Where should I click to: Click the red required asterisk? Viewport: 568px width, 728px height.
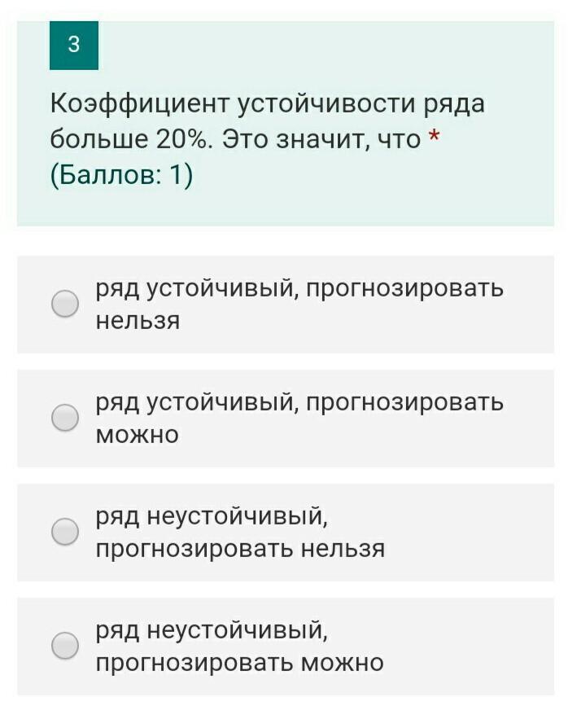click(x=434, y=139)
